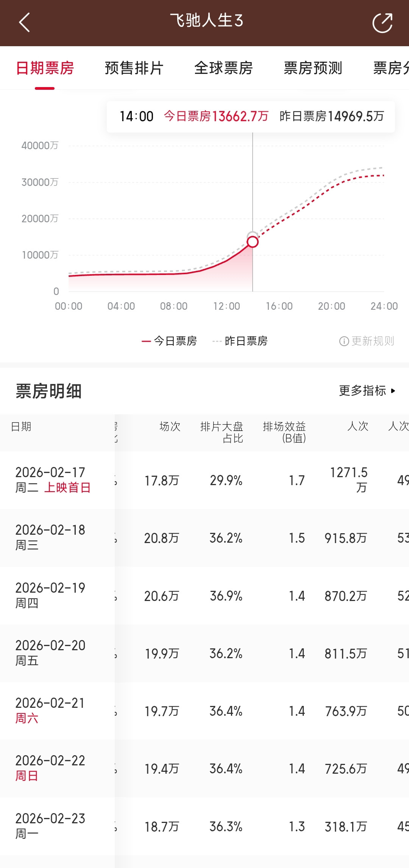Open 更新规则 link
The width and height of the screenshot is (409, 868).
373,341
